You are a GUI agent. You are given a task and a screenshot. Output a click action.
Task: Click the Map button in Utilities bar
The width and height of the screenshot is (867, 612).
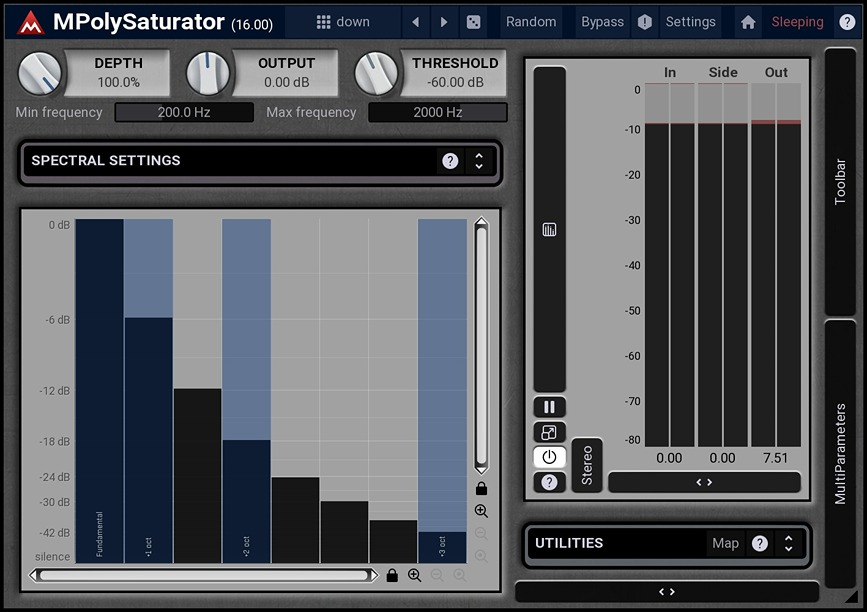(726, 543)
